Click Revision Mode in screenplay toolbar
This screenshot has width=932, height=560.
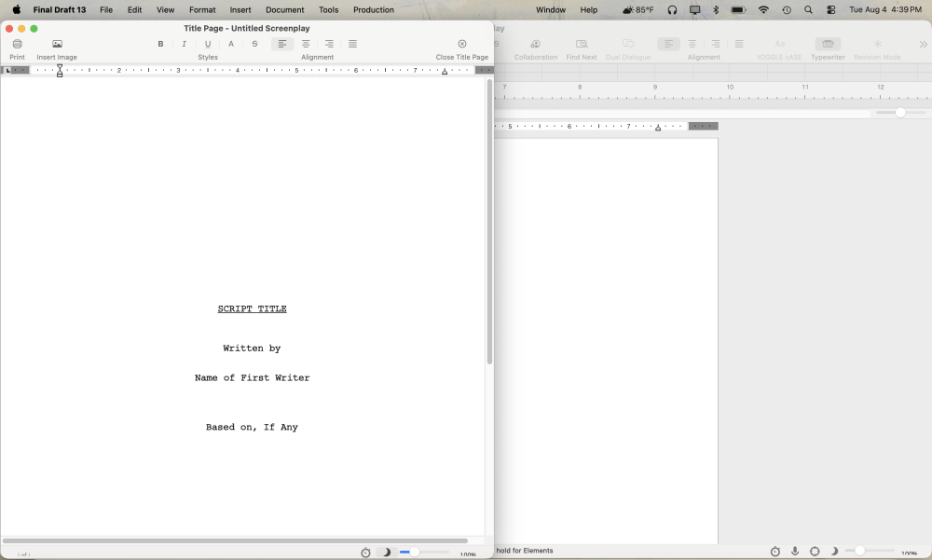tap(877, 44)
